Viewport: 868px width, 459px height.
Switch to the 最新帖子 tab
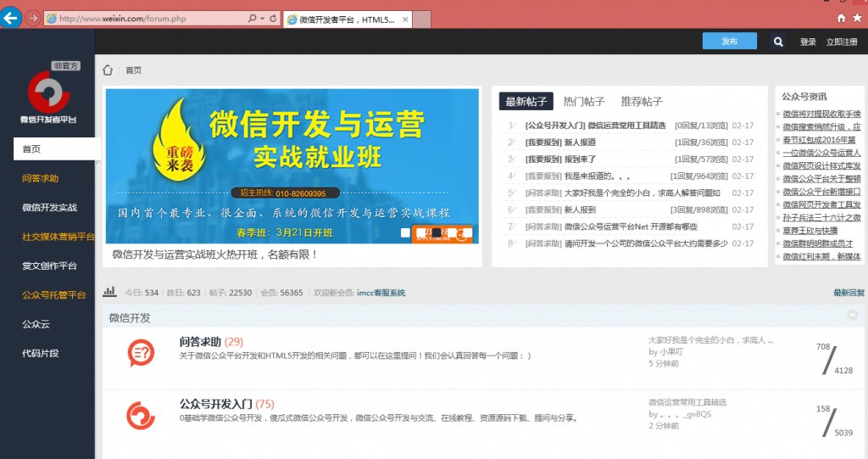coord(526,102)
